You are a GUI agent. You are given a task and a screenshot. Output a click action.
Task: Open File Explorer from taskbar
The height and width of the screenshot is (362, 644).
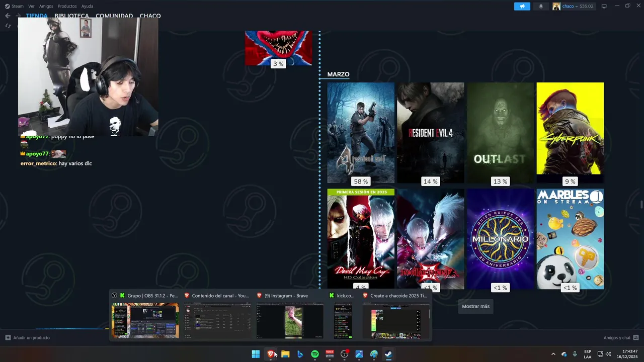pos(285,354)
